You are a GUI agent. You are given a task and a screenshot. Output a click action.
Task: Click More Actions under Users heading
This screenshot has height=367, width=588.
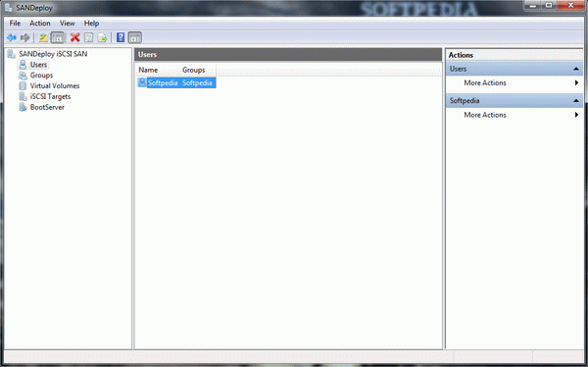tap(485, 82)
